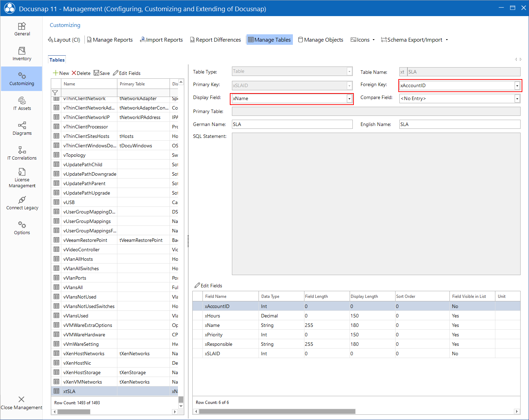This screenshot has height=420, width=529.
Task: Select the License Management icon
Action: click(22, 178)
